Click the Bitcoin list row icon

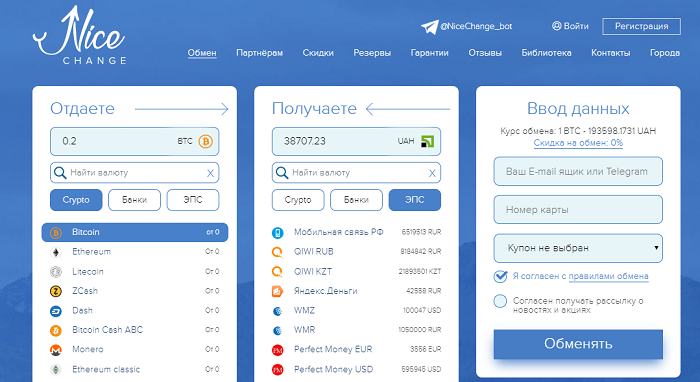click(56, 233)
